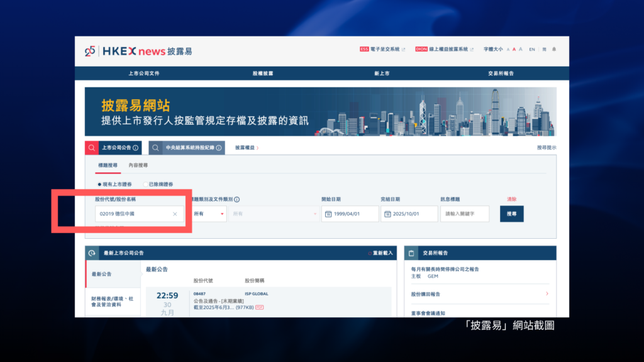Click the 重新載入 reload icon
644x362 pixels.
pyautogui.click(x=370, y=253)
